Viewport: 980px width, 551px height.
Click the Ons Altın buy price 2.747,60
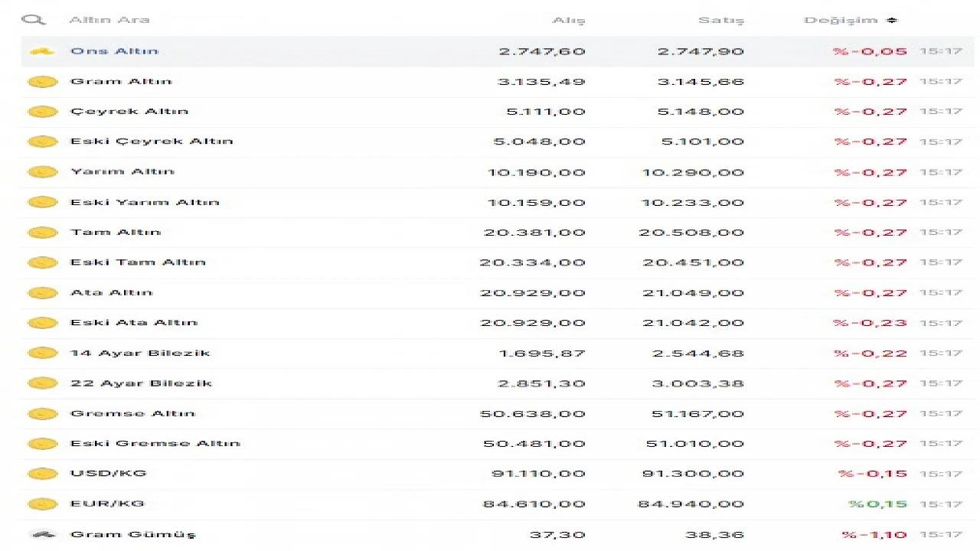542,52
